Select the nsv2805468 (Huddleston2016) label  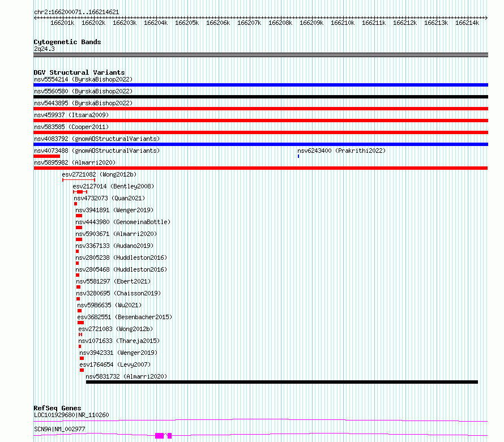[121, 269]
